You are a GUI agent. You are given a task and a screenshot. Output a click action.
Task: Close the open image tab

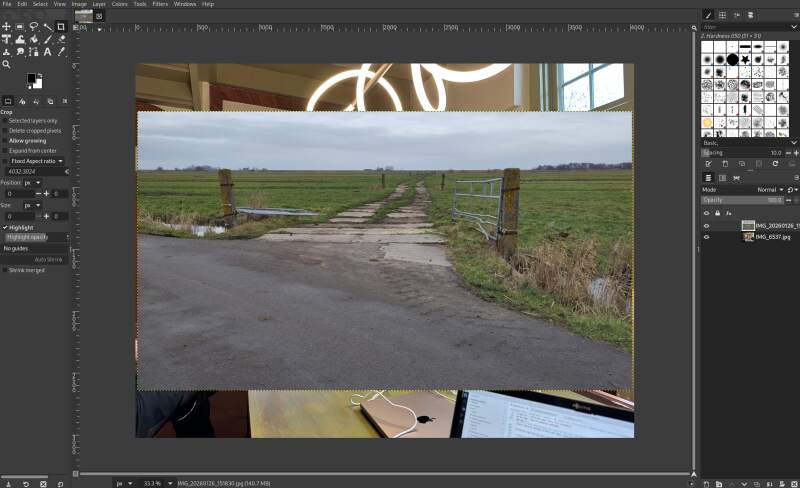click(x=99, y=16)
